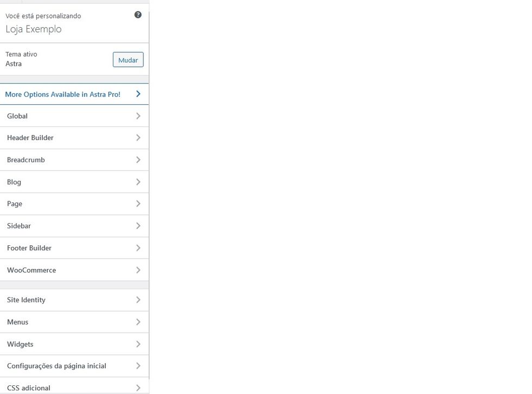Click the chevron on Sidebar row
532x394 pixels.
pos(138,226)
